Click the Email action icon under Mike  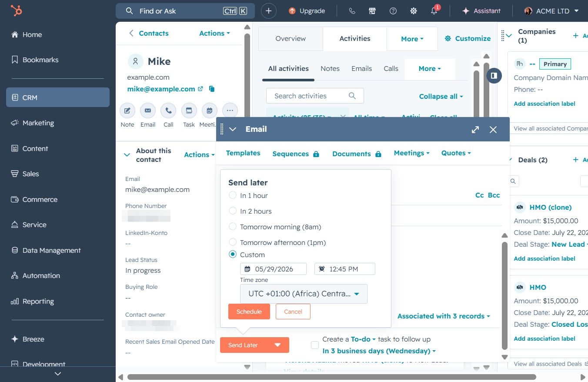(x=148, y=111)
